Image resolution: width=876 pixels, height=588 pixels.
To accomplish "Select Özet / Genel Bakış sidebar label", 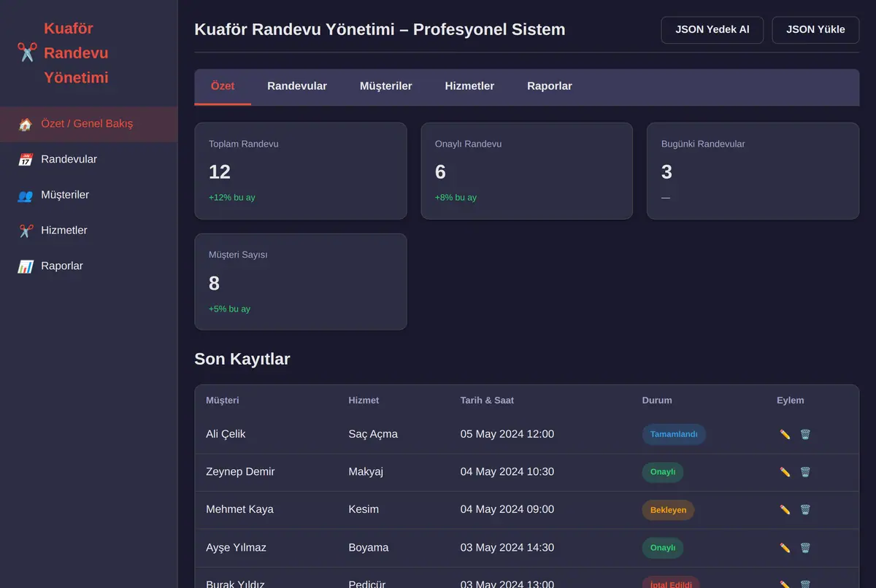I will point(87,124).
